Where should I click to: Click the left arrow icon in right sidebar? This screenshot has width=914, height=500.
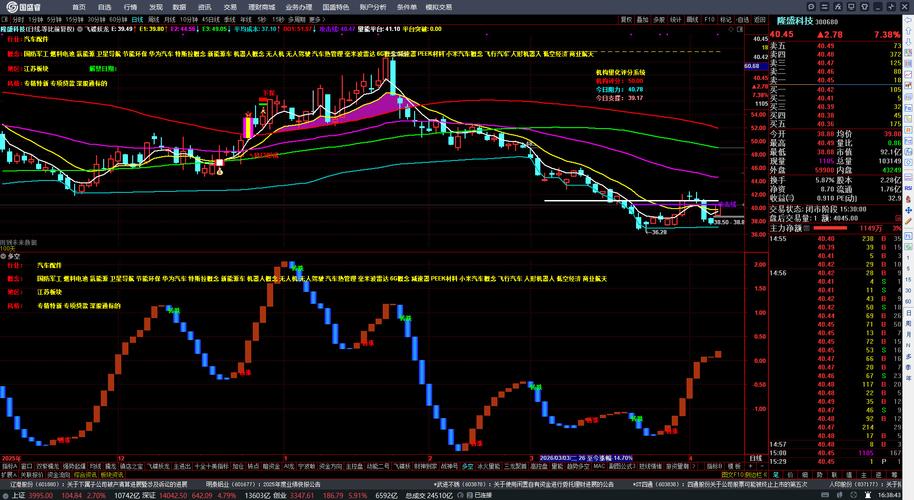[908, 20]
